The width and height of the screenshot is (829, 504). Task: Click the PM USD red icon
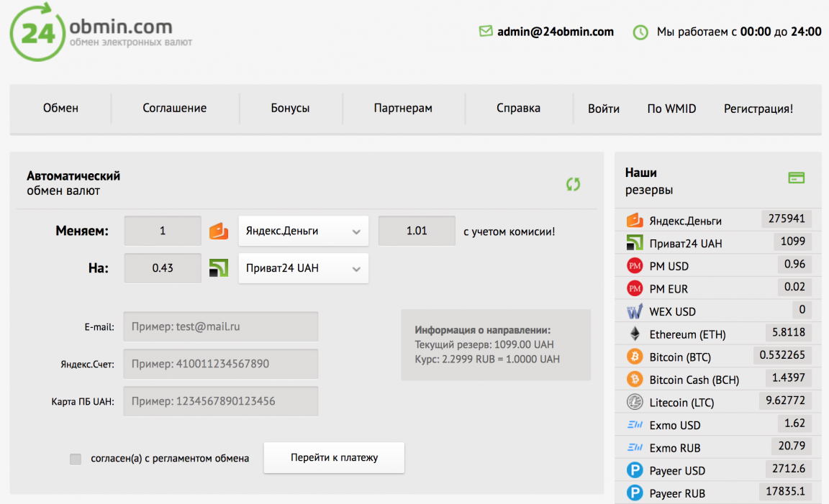[x=635, y=265]
